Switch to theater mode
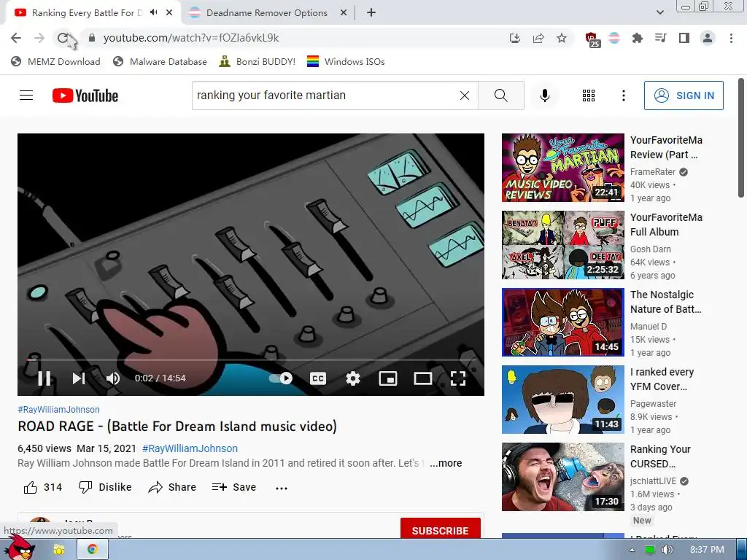This screenshot has height=560, width=747. [423, 378]
